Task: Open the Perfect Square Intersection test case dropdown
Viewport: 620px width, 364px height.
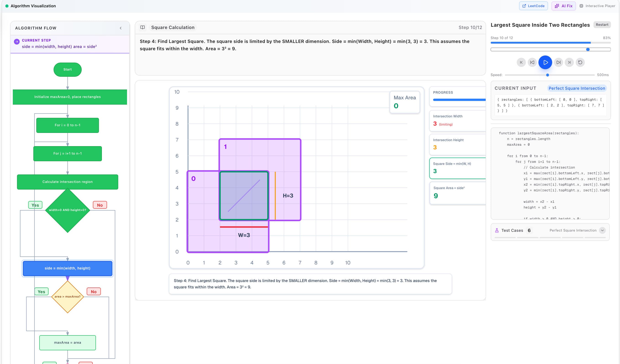Action: click(x=603, y=230)
